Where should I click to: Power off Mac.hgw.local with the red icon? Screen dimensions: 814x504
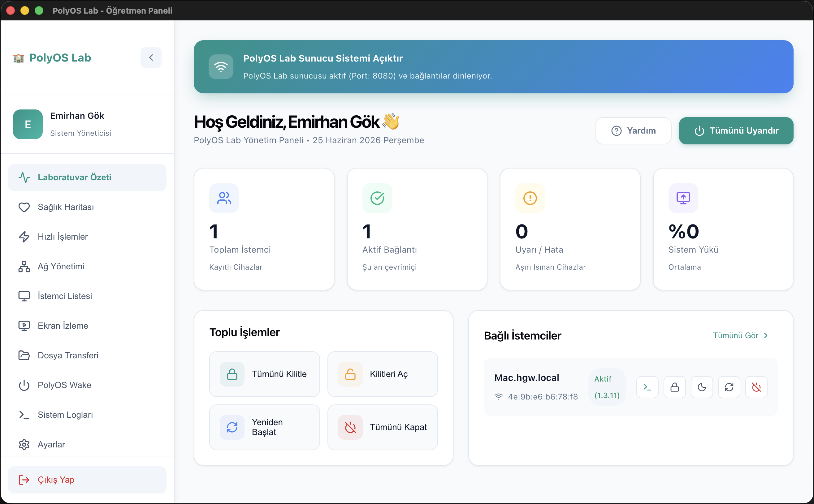click(x=756, y=387)
